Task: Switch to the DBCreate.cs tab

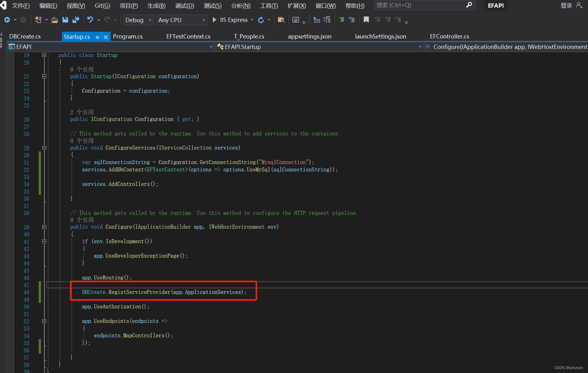Action: click(25, 37)
